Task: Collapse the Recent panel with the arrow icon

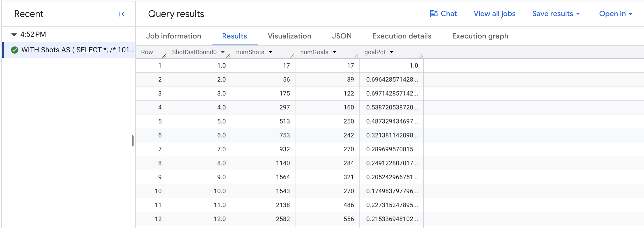Action: (x=122, y=14)
